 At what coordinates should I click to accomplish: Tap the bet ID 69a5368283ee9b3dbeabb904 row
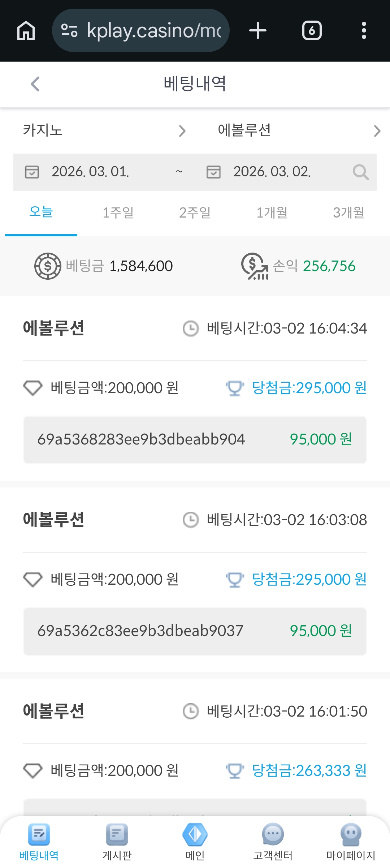pos(195,439)
